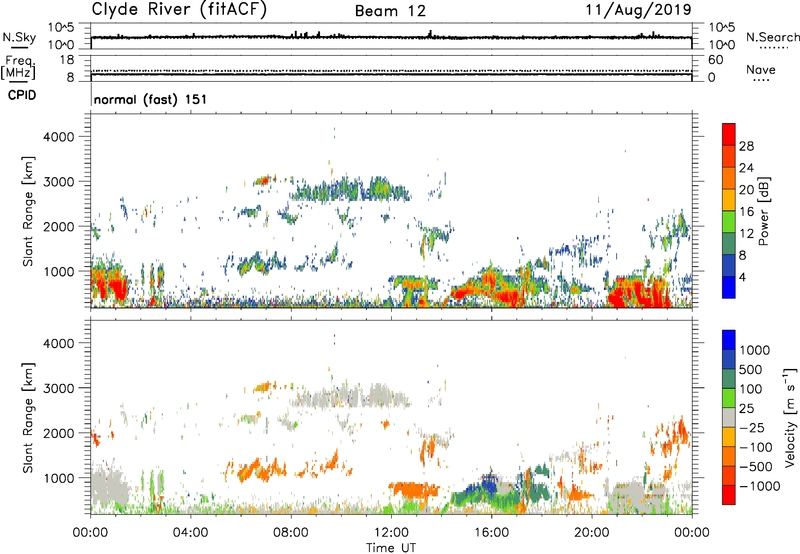The image size is (800, 554).
Task: Pick the bright blue top velocity color segment
Action: pos(729,340)
